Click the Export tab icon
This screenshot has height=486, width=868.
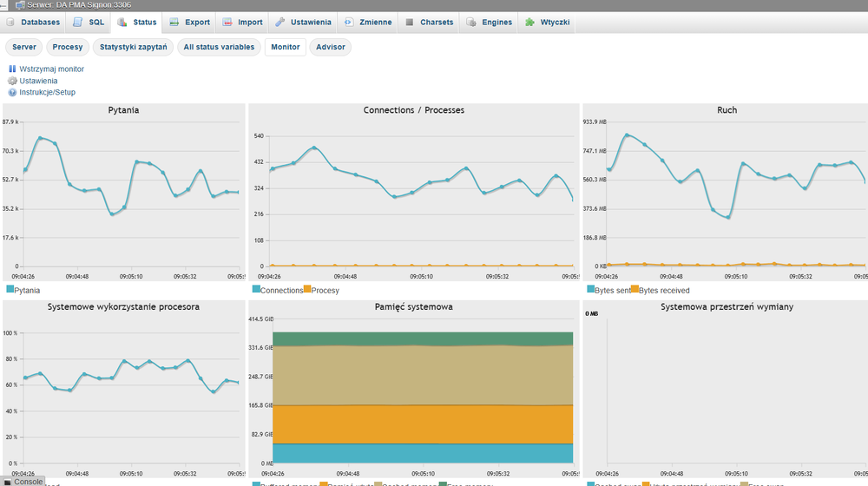tap(174, 22)
